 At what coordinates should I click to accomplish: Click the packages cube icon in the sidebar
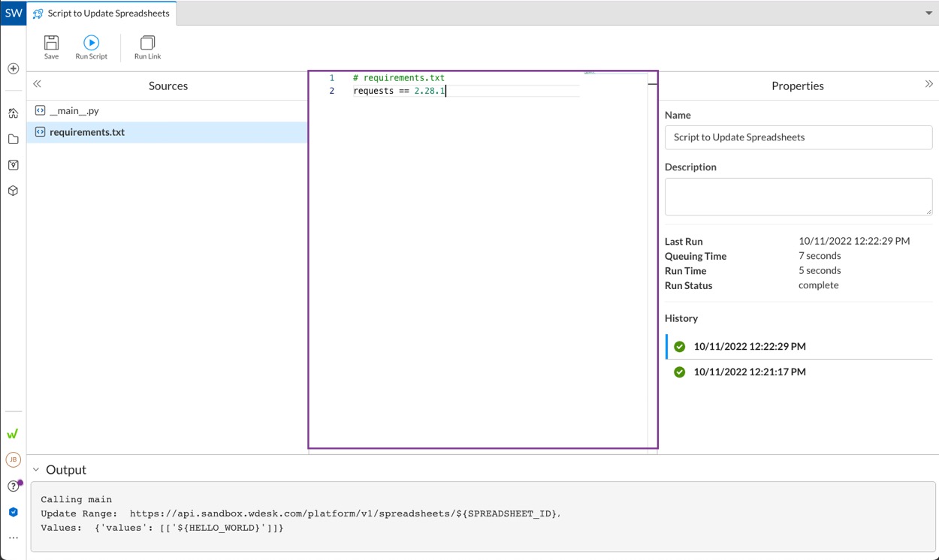tap(13, 191)
